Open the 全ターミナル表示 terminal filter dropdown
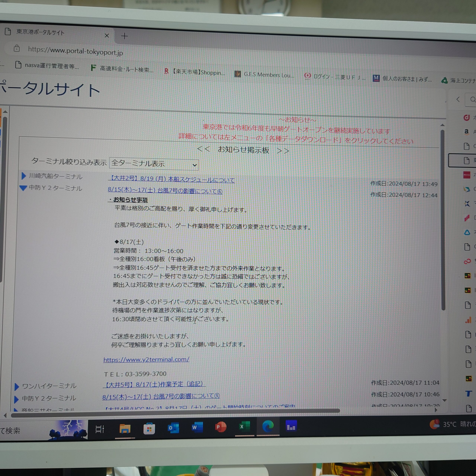 (x=154, y=164)
